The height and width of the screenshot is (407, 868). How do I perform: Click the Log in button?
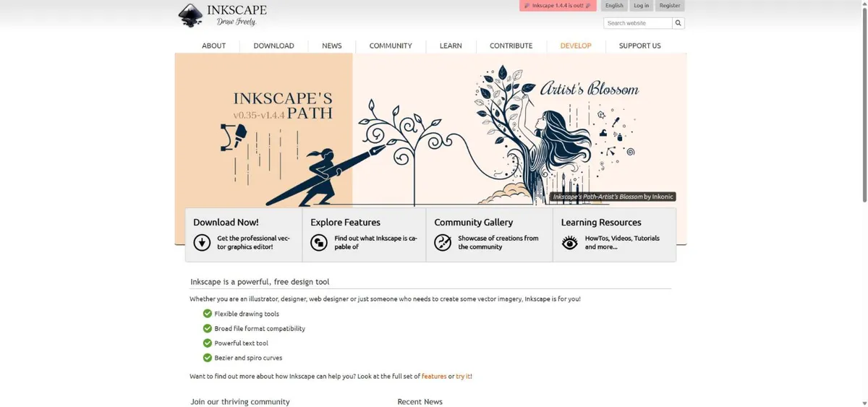click(641, 6)
